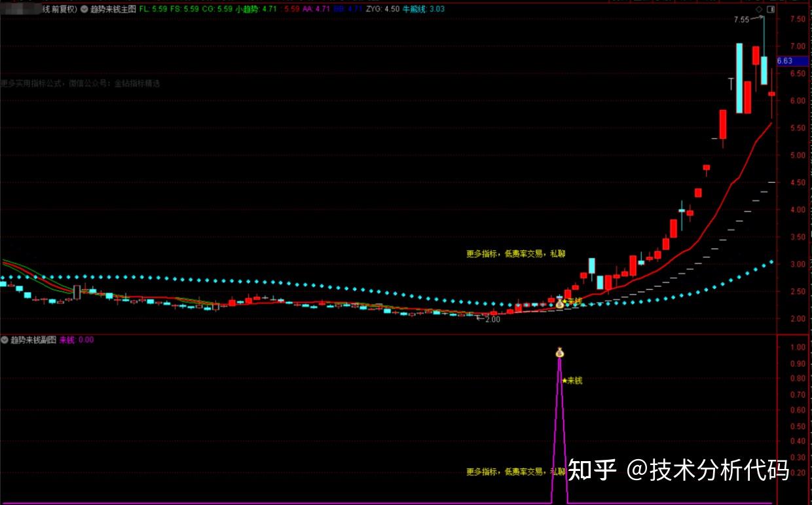The width and height of the screenshot is (812, 505).
Task: Click the 趋势来钱副图 indicator title
Action: [x=33, y=340]
